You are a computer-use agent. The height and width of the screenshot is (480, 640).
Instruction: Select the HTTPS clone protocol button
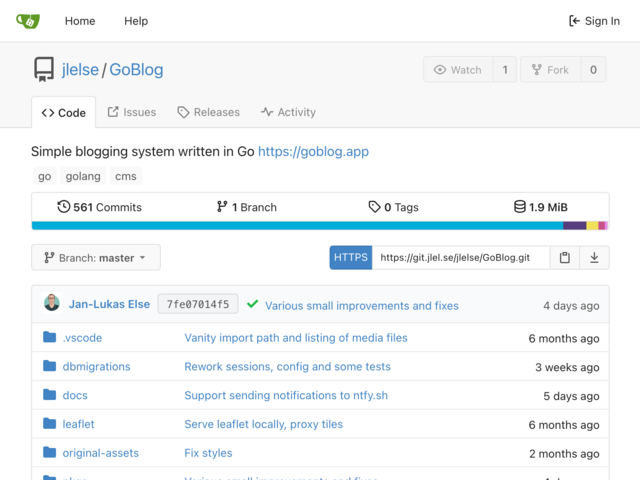click(x=351, y=258)
